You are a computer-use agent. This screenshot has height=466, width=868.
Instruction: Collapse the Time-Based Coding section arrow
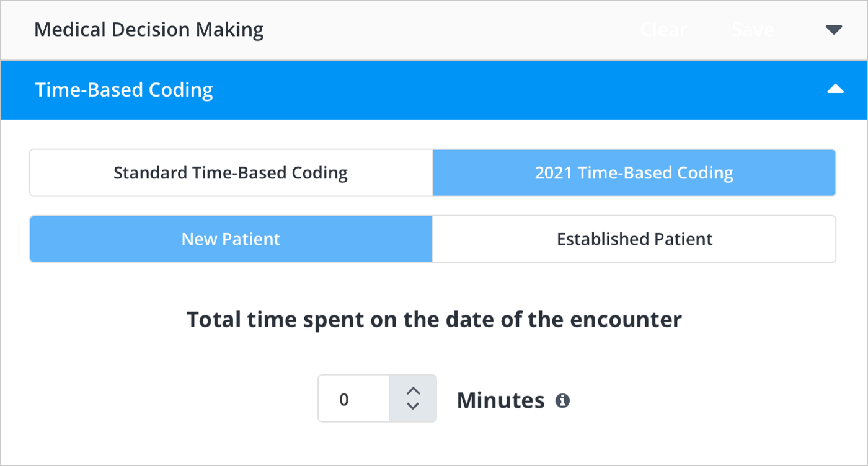pyautogui.click(x=835, y=90)
